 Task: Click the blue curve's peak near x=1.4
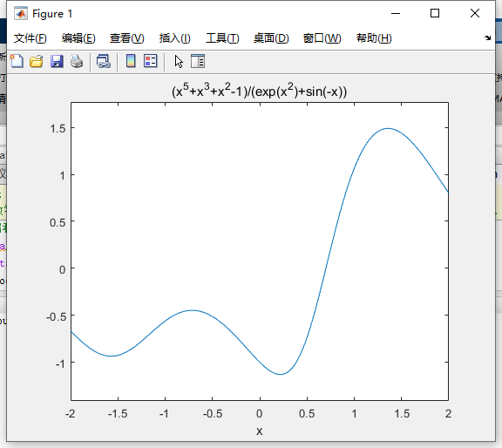388,128
